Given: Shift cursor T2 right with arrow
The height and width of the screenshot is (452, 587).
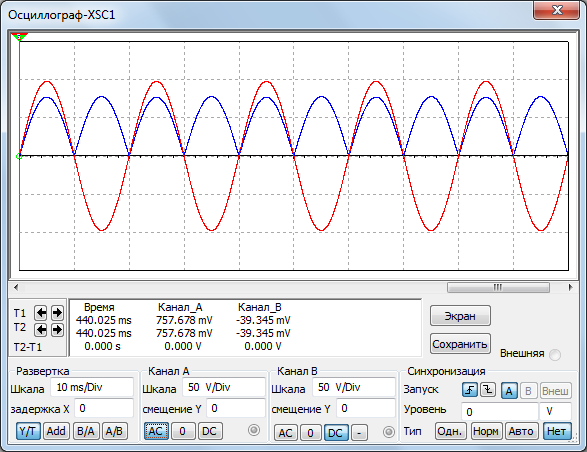Looking at the screenshot, I should pos(57,330).
